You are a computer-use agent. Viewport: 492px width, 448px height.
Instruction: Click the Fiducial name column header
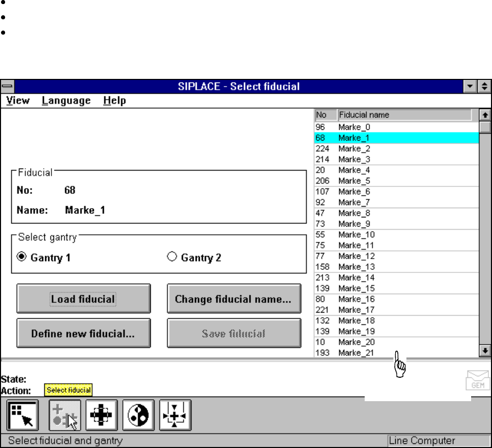click(x=404, y=115)
